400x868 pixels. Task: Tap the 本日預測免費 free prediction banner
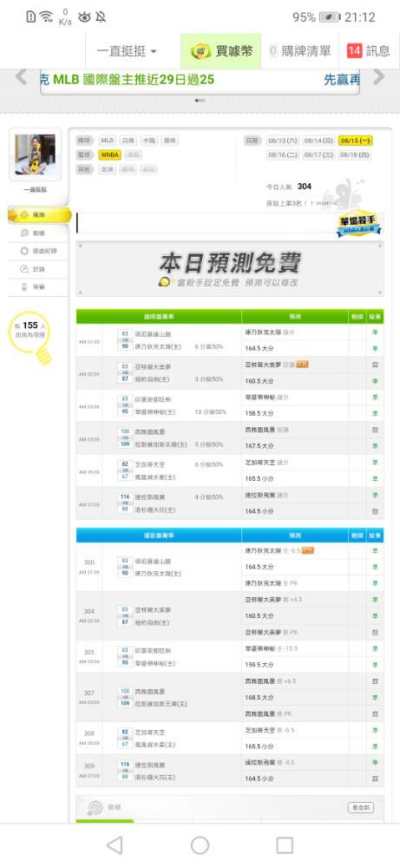(230, 269)
